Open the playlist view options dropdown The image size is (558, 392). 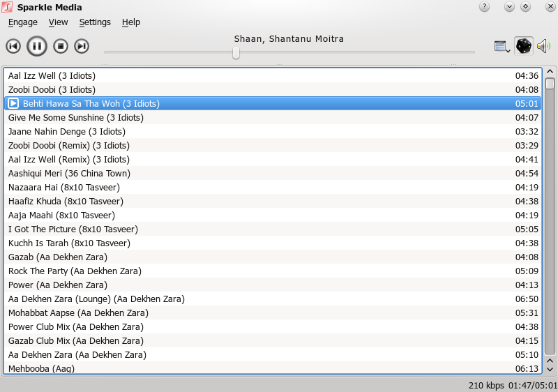pos(502,46)
